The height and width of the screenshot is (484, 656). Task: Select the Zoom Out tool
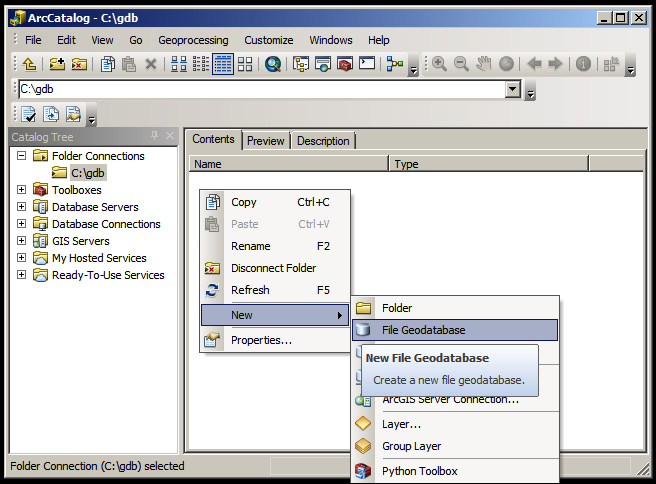click(x=461, y=64)
